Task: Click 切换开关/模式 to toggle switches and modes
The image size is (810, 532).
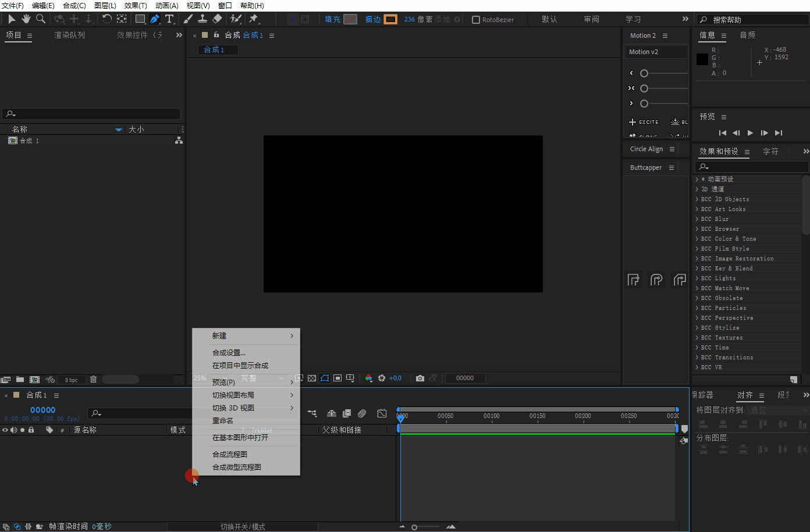Action: click(243, 527)
